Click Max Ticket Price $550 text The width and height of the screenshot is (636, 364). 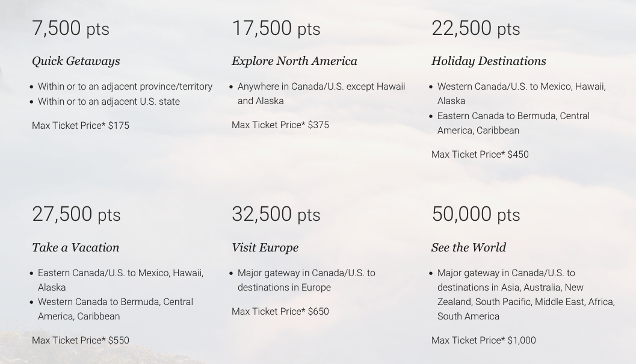pyautogui.click(x=81, y=340)
